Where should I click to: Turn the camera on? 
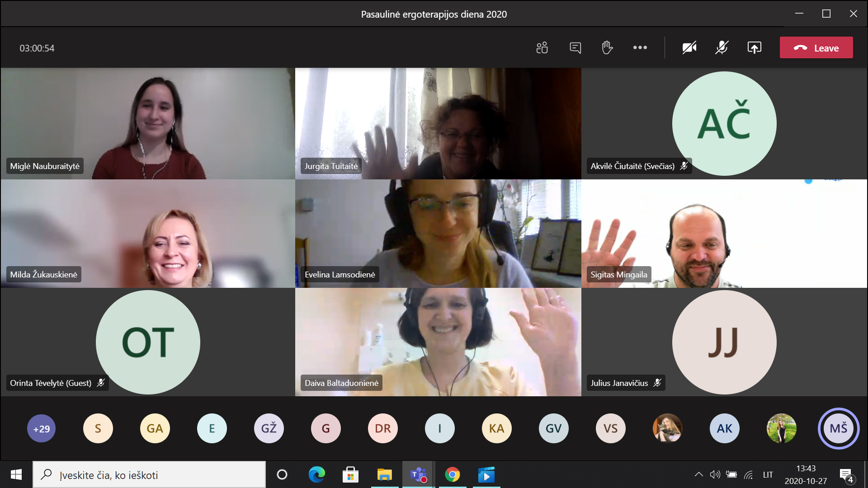click(x=689, y=47)
